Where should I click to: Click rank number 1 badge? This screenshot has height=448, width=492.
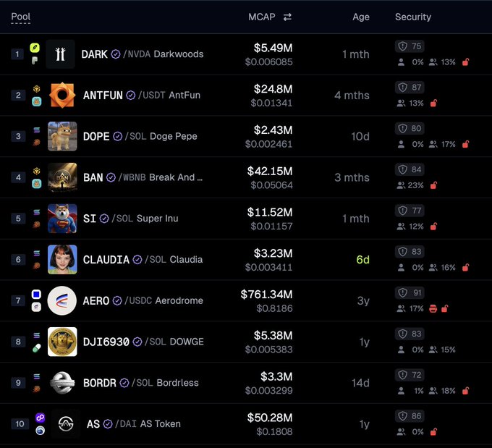pyautogui.click(x=17, y=54)
